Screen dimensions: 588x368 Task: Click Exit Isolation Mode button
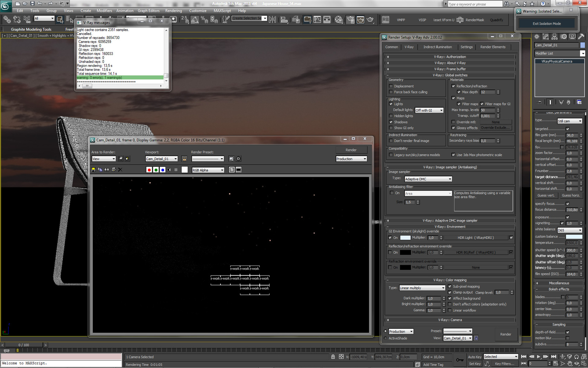(x=547, y=24)
